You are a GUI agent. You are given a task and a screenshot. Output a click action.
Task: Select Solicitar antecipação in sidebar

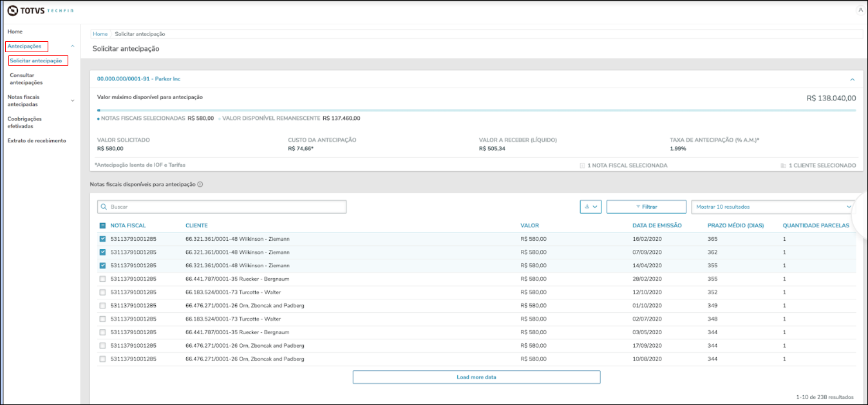[36, 61]
